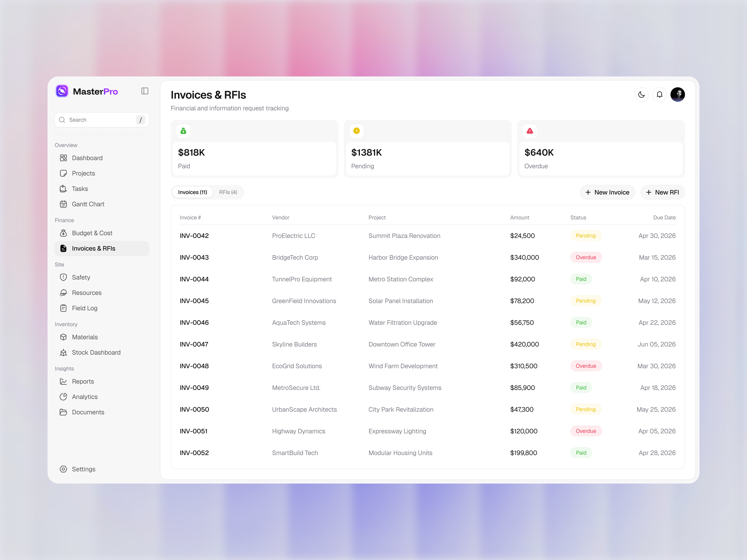This screenshot has width=747, height=560.
Task: Click the MasterPro logo icon
Action: 62,91
